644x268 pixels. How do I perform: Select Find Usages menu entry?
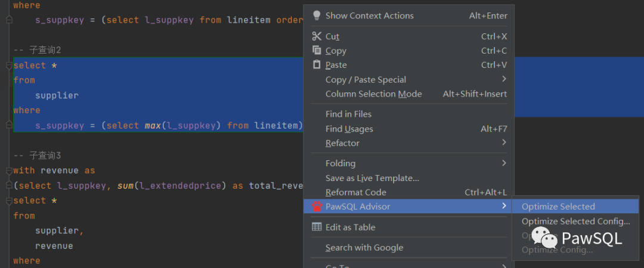click(349, 129)
